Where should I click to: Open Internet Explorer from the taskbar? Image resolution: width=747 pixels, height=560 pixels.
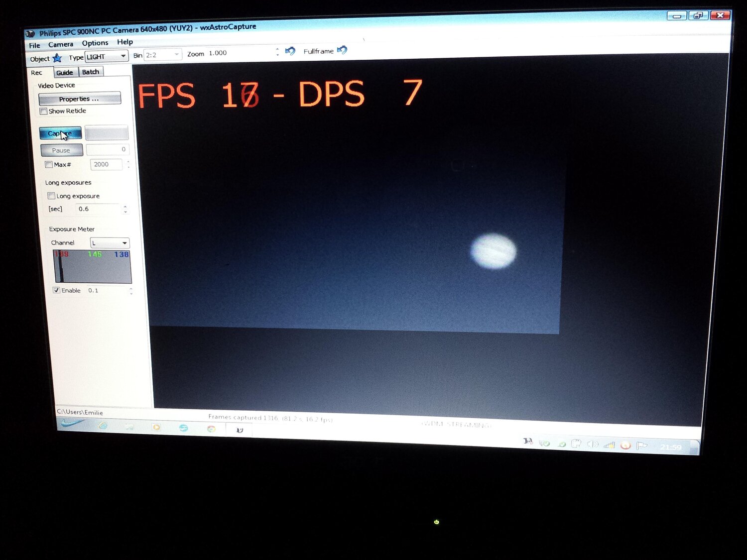(x=103, y=426)
